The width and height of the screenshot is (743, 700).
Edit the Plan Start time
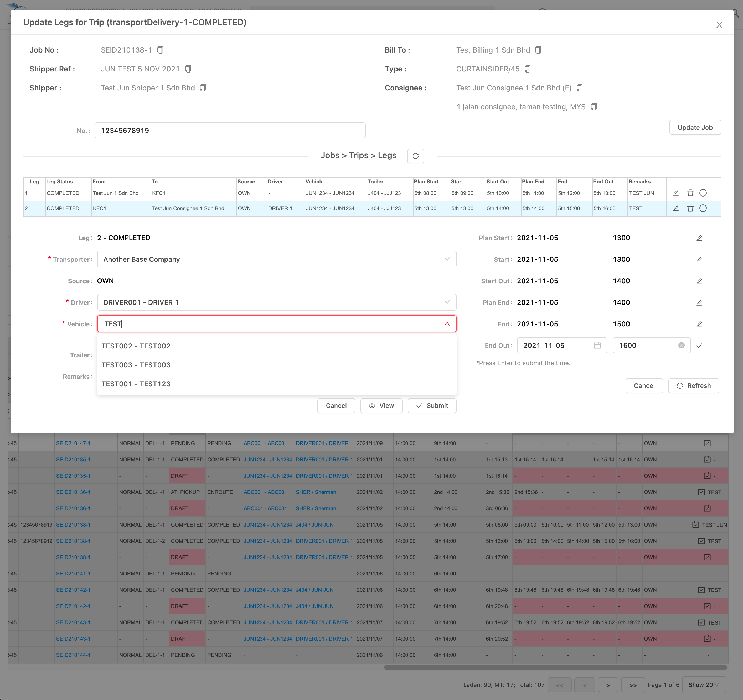(699, 238)
